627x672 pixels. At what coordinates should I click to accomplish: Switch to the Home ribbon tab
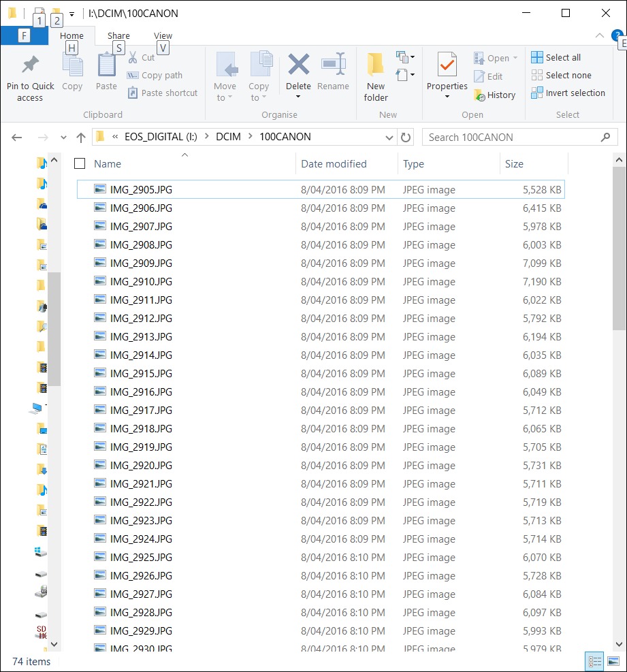71,36
